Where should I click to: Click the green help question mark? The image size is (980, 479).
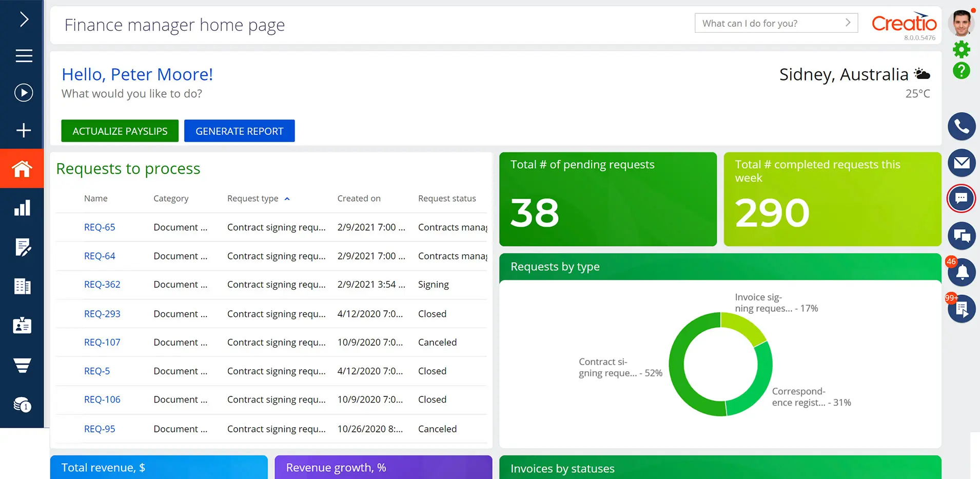pos(961,70)
